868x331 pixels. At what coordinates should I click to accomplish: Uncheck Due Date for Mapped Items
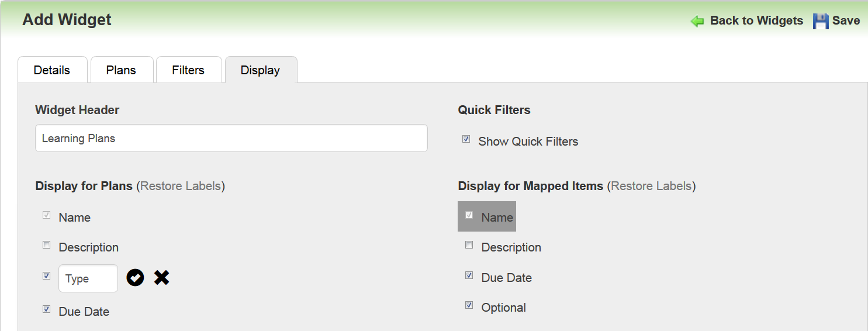pos(469,275)
